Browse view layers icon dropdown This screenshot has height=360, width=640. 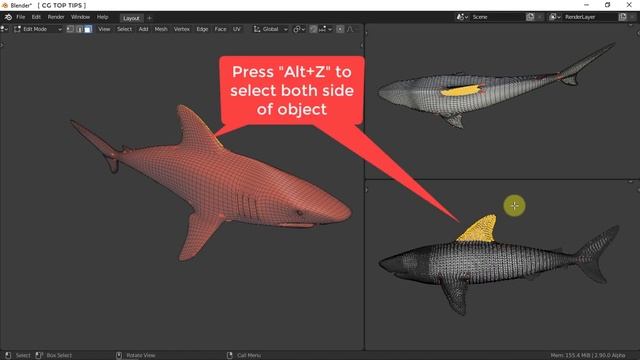pyautogui.click(x=555, y=17)
